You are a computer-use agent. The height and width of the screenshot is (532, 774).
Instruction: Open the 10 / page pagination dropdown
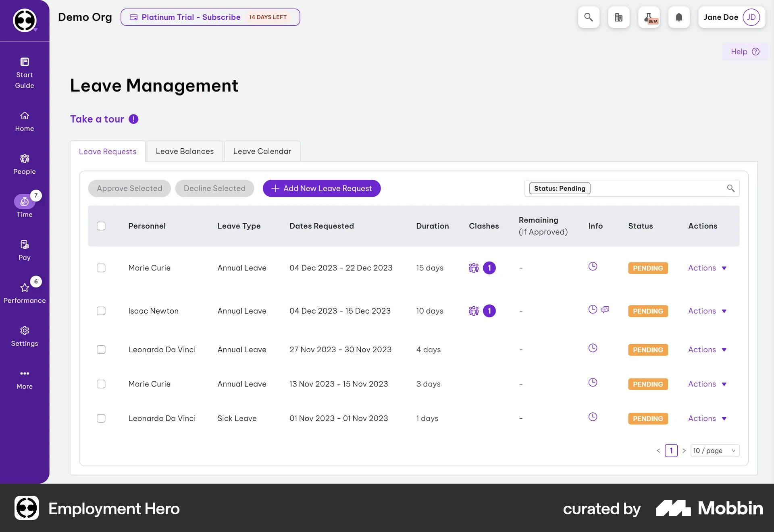[714, 451]
